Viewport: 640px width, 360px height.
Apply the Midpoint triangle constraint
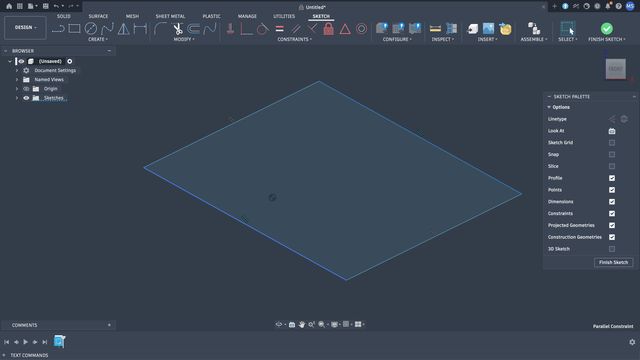345,29
